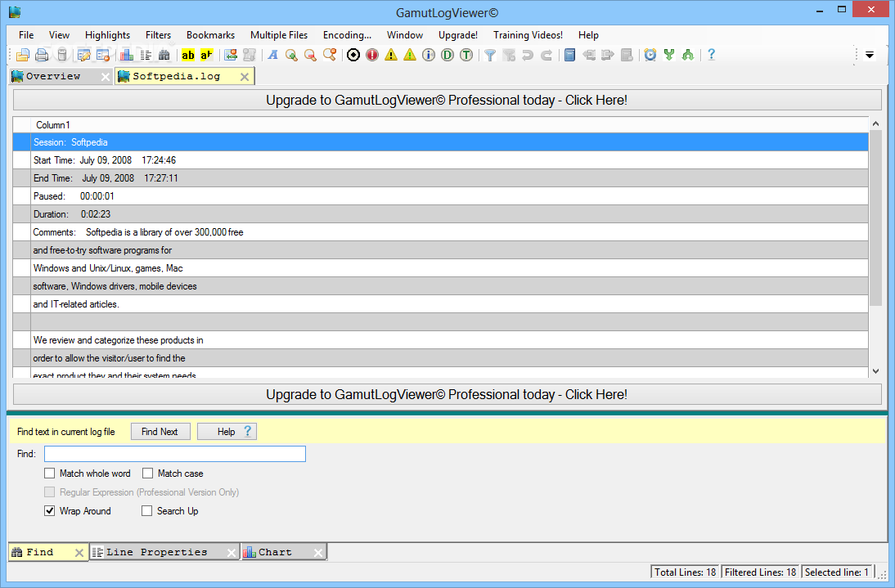The height and width of the screenshot is (588, 895).
Task: Click the blue info circle icon
Action: (x=429, y=56)
